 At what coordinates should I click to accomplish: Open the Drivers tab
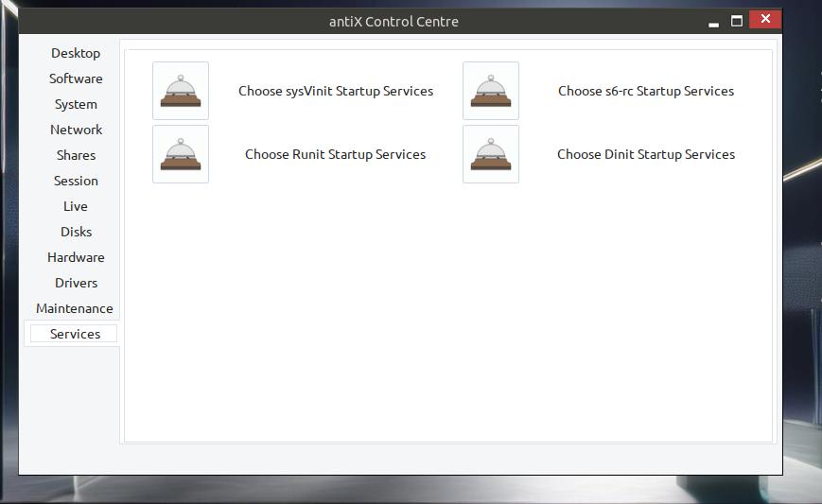click(76, 283)
